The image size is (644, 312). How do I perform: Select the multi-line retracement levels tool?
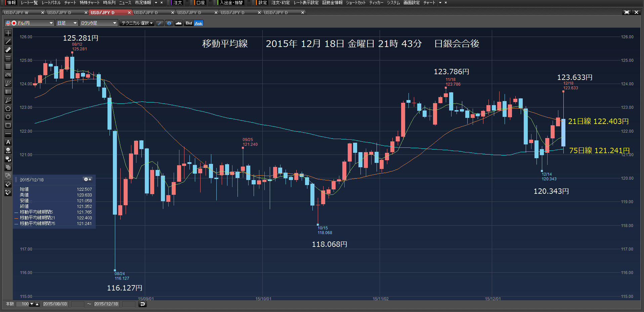[x=8, y=66]
